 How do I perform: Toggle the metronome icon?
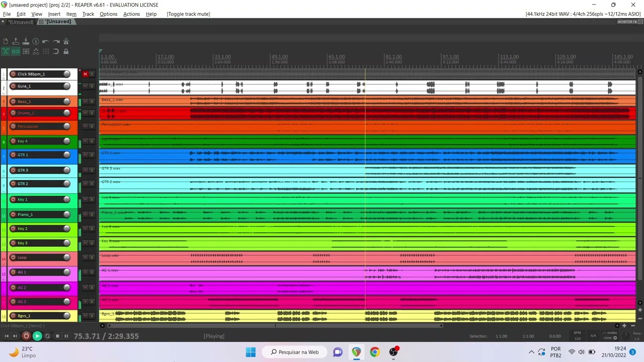66,41
